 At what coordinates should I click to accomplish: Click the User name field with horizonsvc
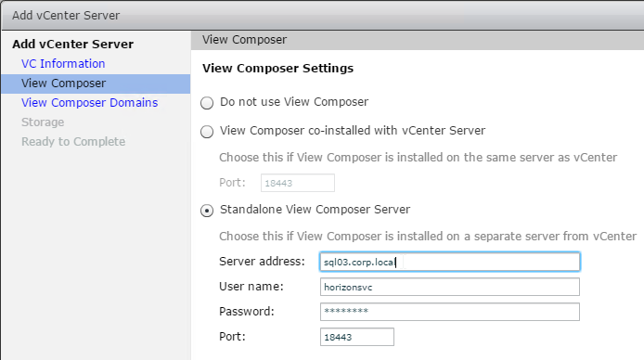point(450,287)
